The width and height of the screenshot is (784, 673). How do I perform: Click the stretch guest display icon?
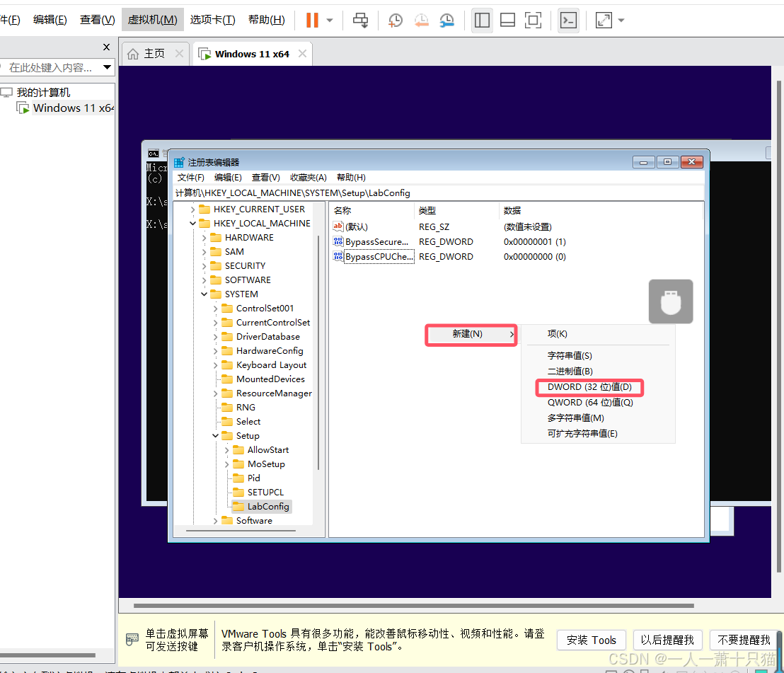coord(604,20)
